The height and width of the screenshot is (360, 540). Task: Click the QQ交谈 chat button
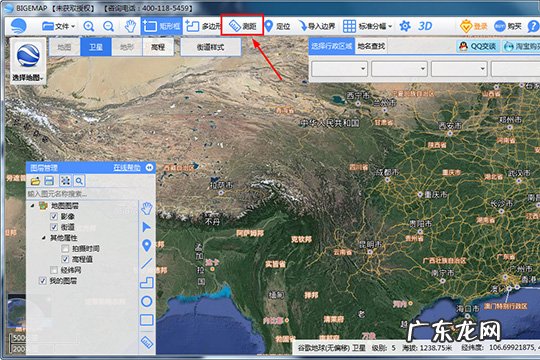478,46
